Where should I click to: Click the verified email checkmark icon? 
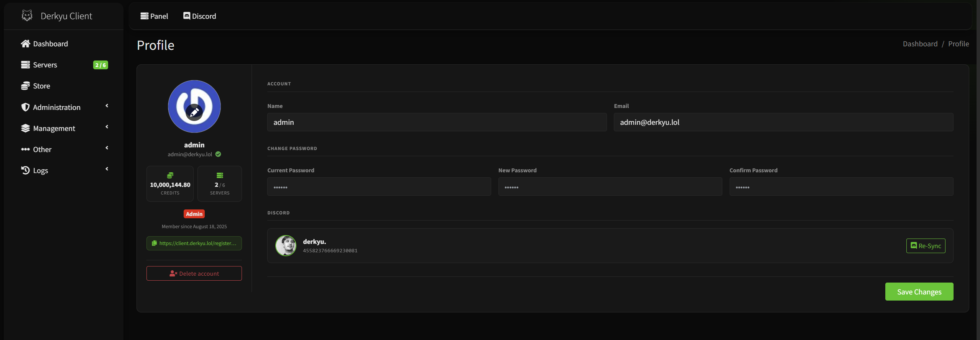click(218, 154)
